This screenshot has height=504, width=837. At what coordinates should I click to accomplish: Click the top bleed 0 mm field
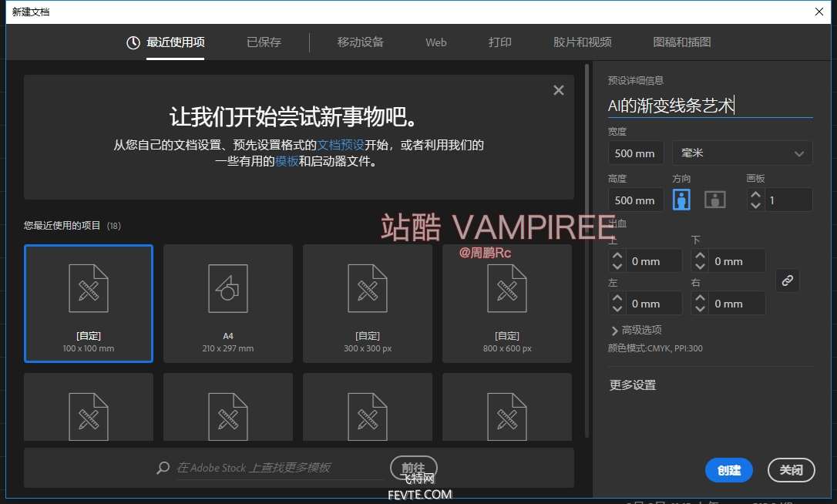coord(654,261)
